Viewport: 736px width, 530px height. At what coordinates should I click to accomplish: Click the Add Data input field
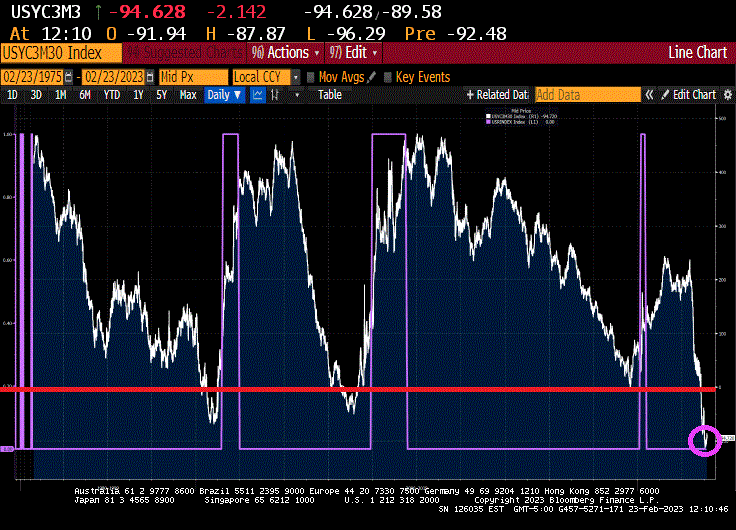click(587, 95)
